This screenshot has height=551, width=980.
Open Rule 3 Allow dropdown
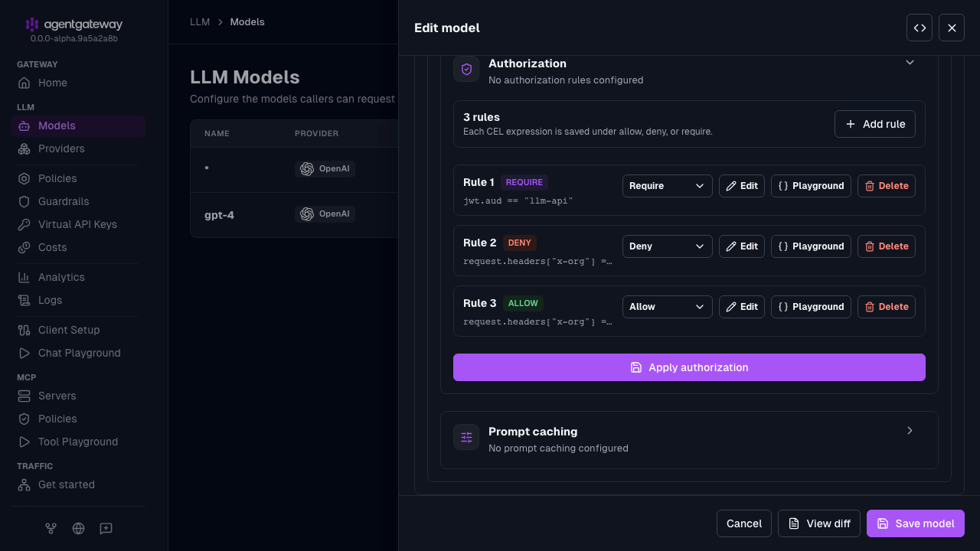(668, 307)
